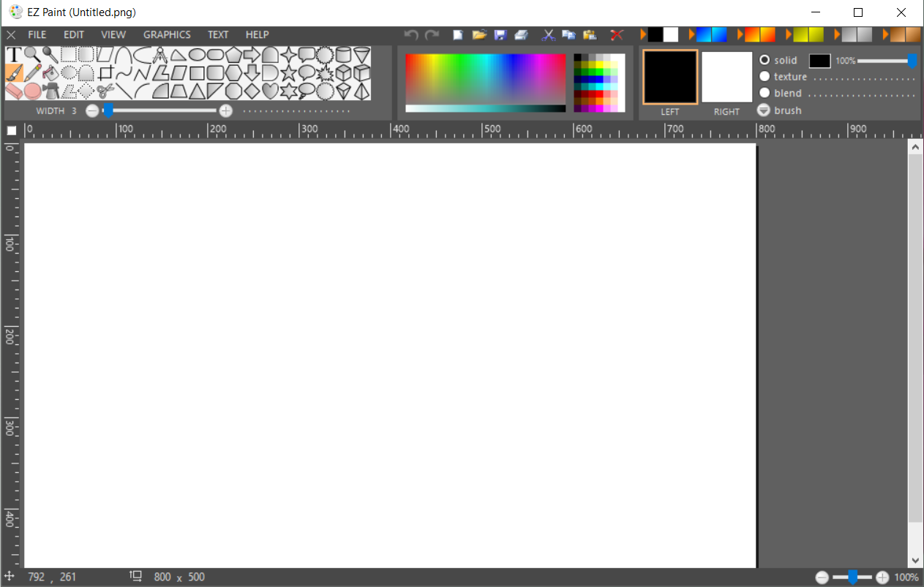
Task: Increase stroke width with the plus button
Action: coord(226,110)
